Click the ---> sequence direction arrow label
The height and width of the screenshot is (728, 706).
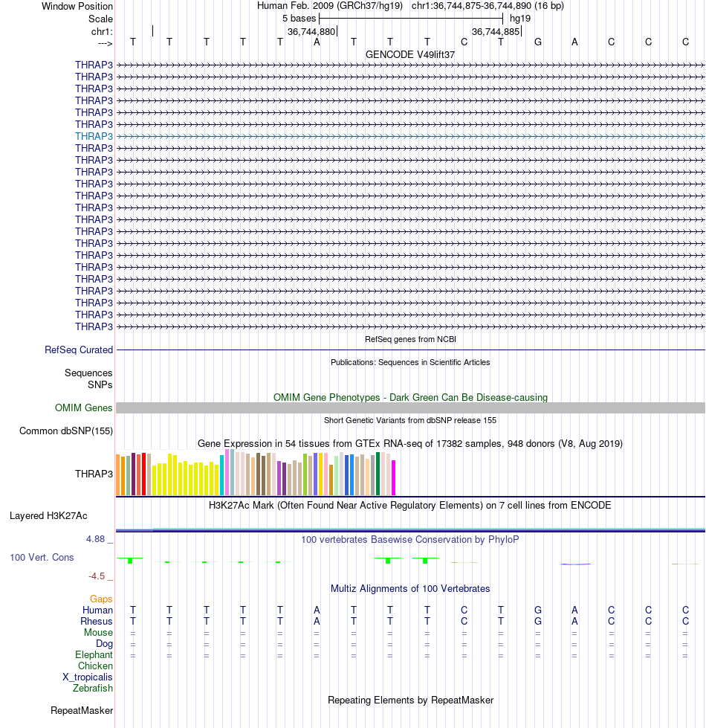[x=106, y=43]
